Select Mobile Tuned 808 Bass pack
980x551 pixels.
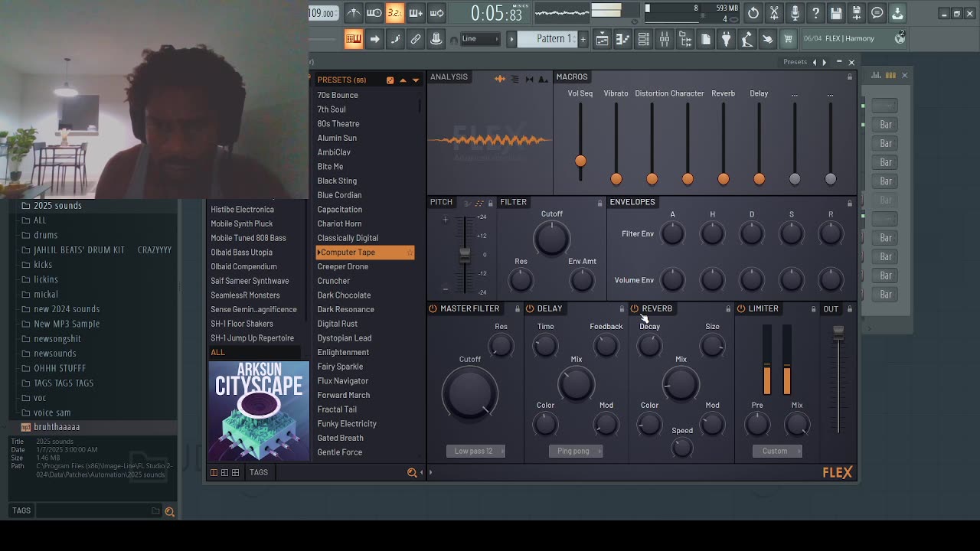249,238
